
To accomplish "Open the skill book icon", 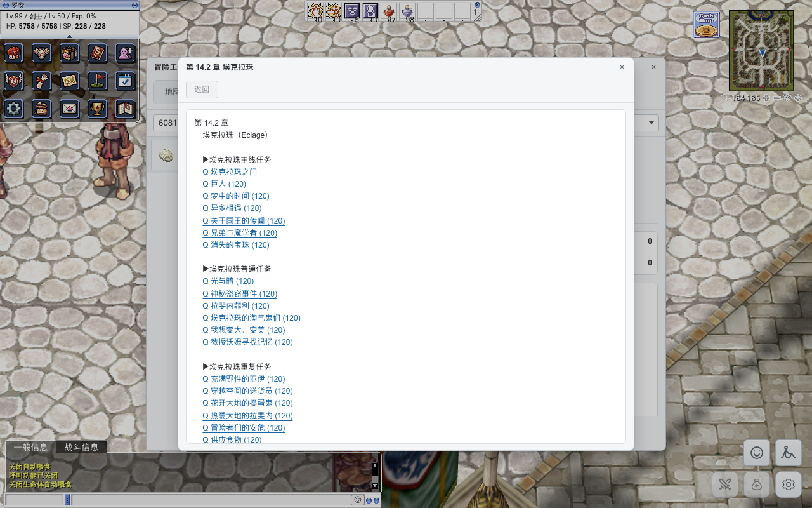I will (97, 53).
